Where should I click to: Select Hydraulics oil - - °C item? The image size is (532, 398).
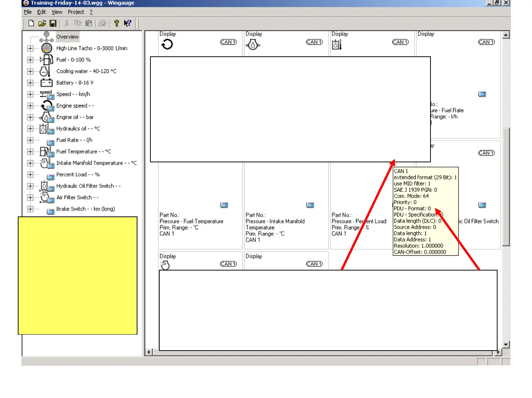coord(78,129)
